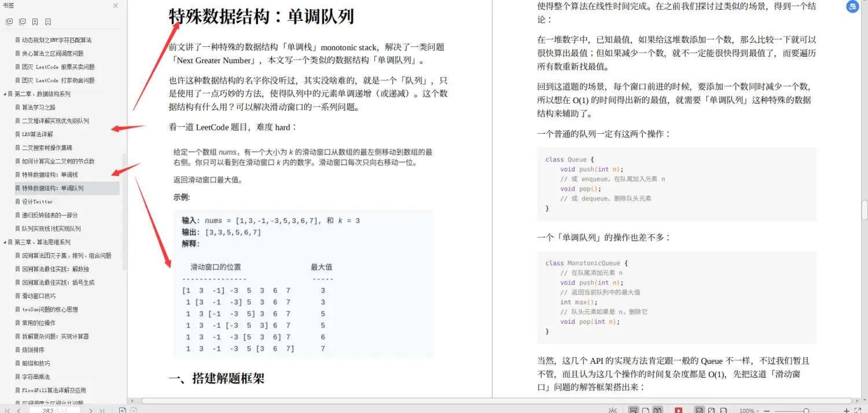
Task: Collapse the 第二章、数据结构系列 chapter
Action: 5,93
